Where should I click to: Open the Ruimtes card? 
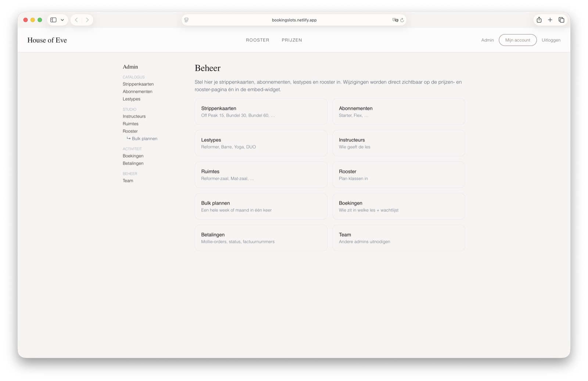pyautogui.click(x=261, y=175)
